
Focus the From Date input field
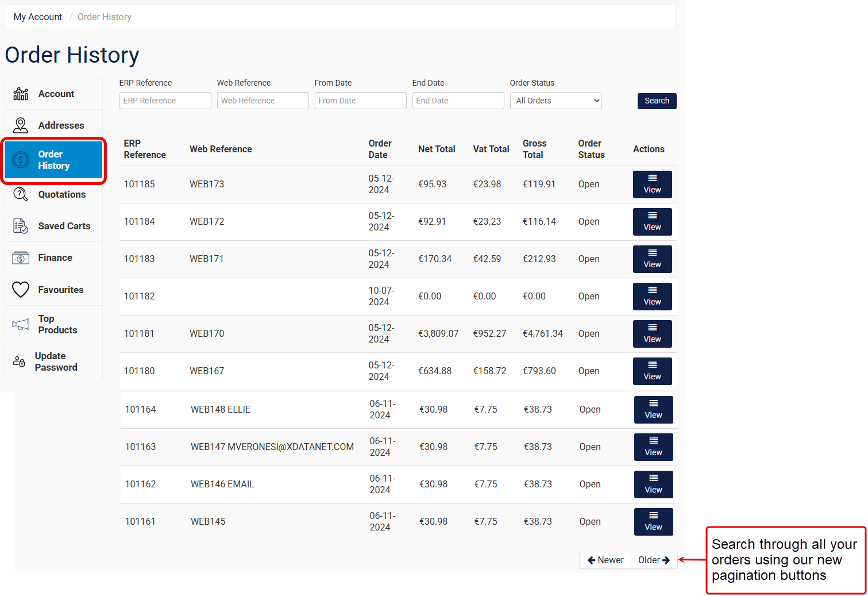click(x=360, y=101)
